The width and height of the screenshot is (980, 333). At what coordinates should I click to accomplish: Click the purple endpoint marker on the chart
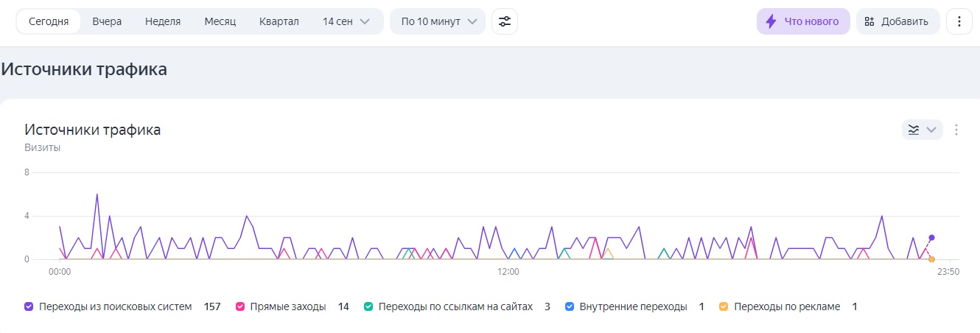pos(931,237)
